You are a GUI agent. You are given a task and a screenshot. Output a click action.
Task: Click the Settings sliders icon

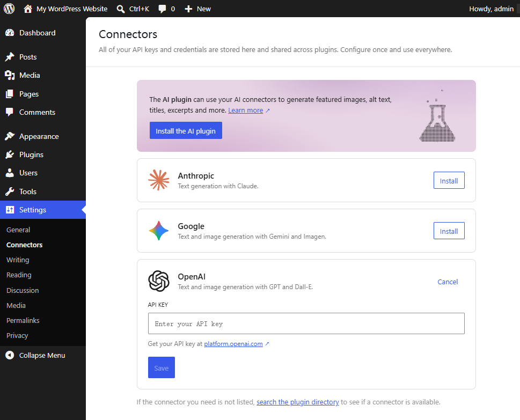10,210
